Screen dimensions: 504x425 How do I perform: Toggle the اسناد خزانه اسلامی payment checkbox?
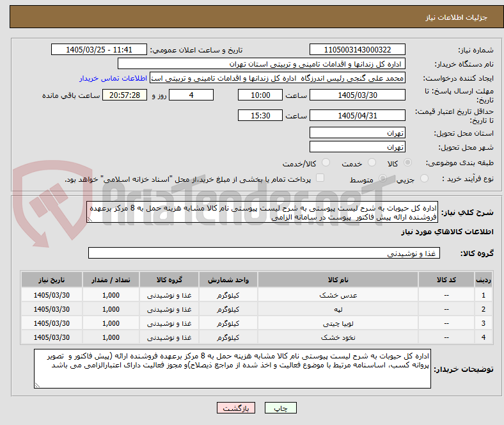pyautogui.click(x=320, y=178)
